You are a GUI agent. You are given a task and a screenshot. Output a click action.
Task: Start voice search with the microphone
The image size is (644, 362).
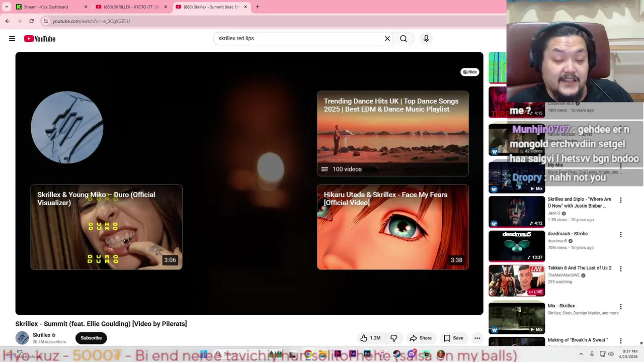coord(426,39)
